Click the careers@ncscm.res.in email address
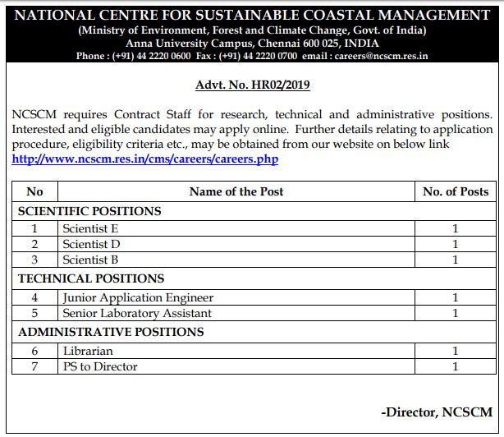Viewport: 504px width, 437px height. (x=381, y=56)
